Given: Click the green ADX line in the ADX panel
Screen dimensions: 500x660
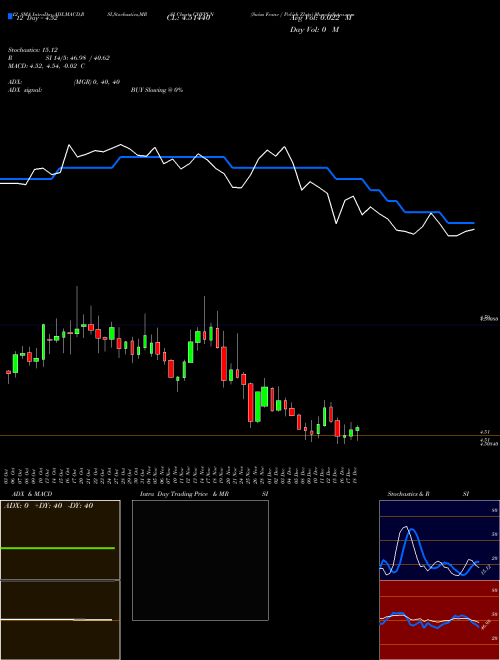Looking at the screenshot, I should point(58,548).
